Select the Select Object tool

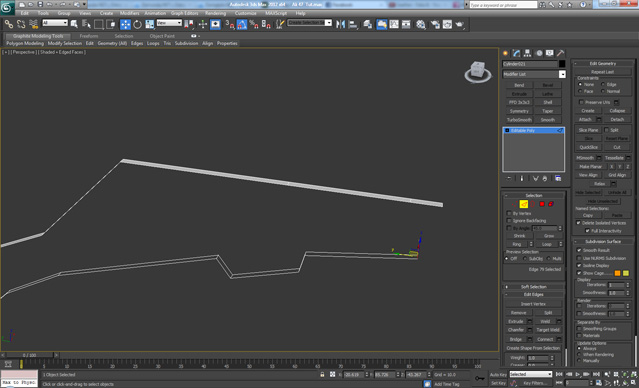74,24
